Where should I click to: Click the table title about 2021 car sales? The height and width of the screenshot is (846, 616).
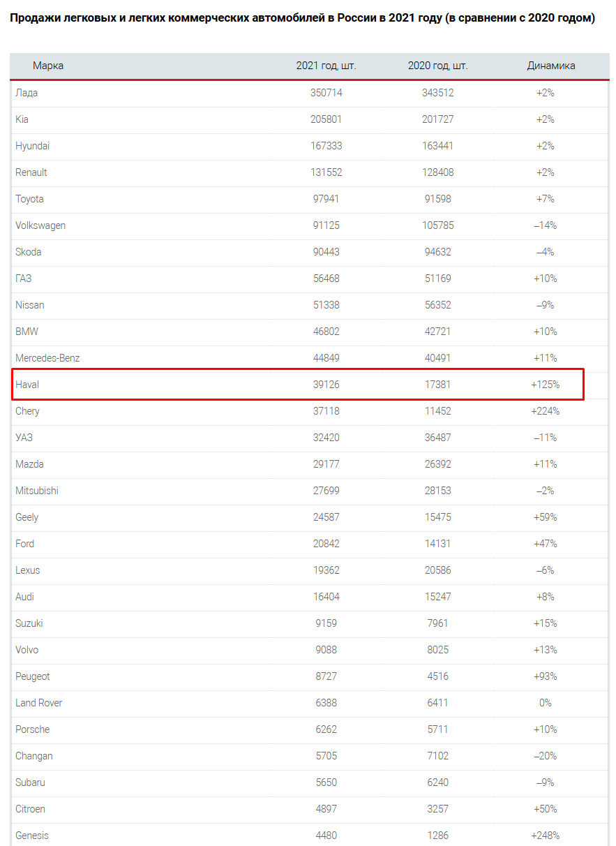click(302, 18)
